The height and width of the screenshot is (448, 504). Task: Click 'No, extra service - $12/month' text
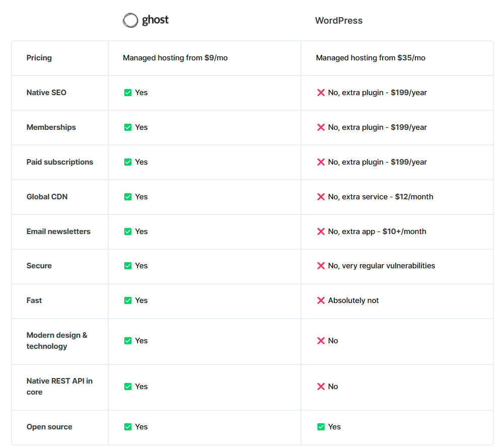(x=381, y=197)
